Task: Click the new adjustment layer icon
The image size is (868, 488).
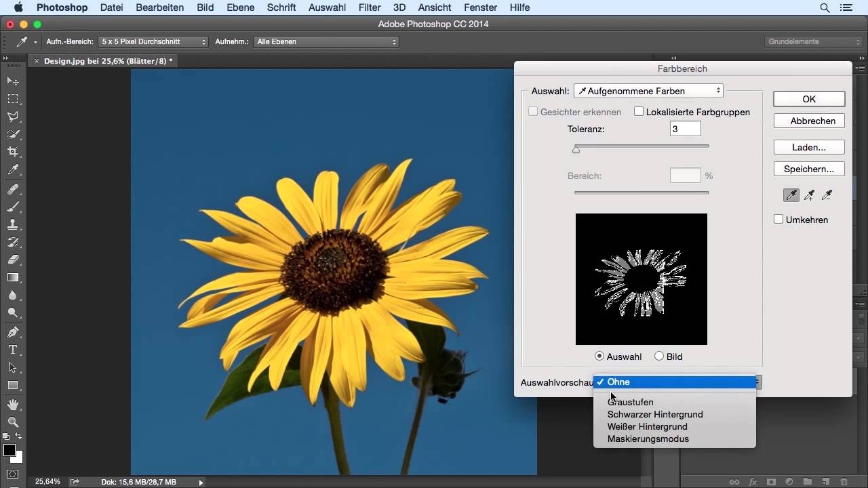Action: click(x=789, y=482)
